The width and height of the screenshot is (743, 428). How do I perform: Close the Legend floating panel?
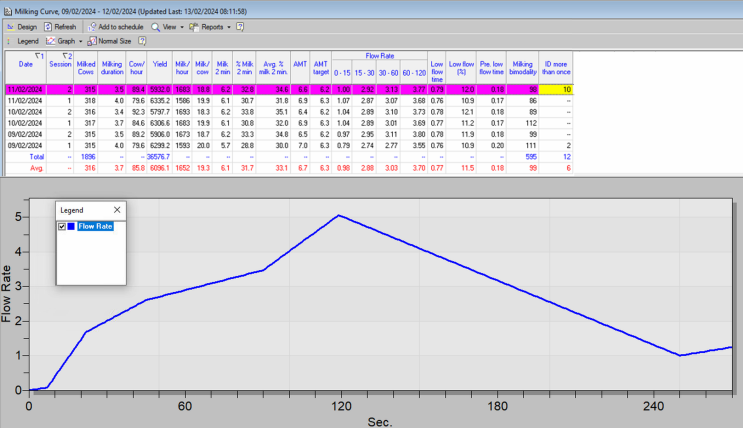116,210
